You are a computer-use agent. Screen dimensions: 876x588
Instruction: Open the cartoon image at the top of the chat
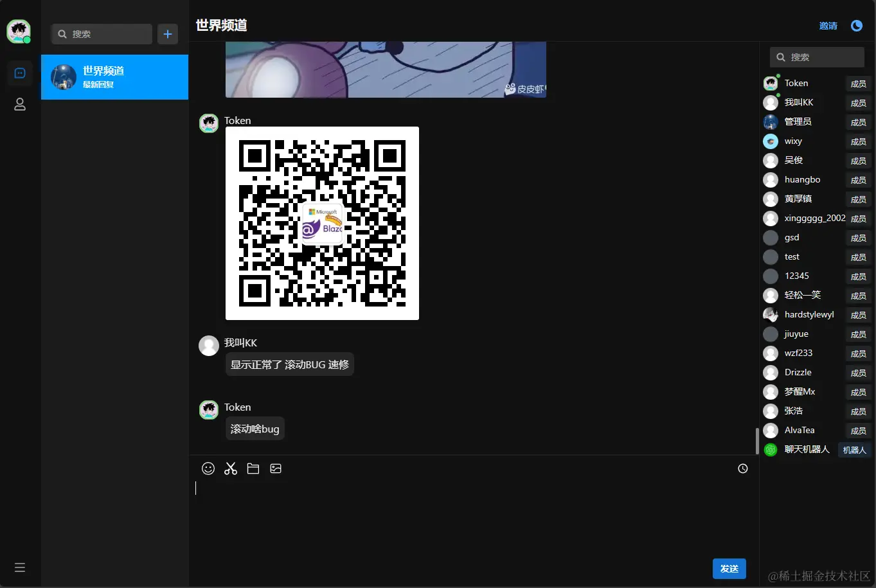tap(386, 69)
